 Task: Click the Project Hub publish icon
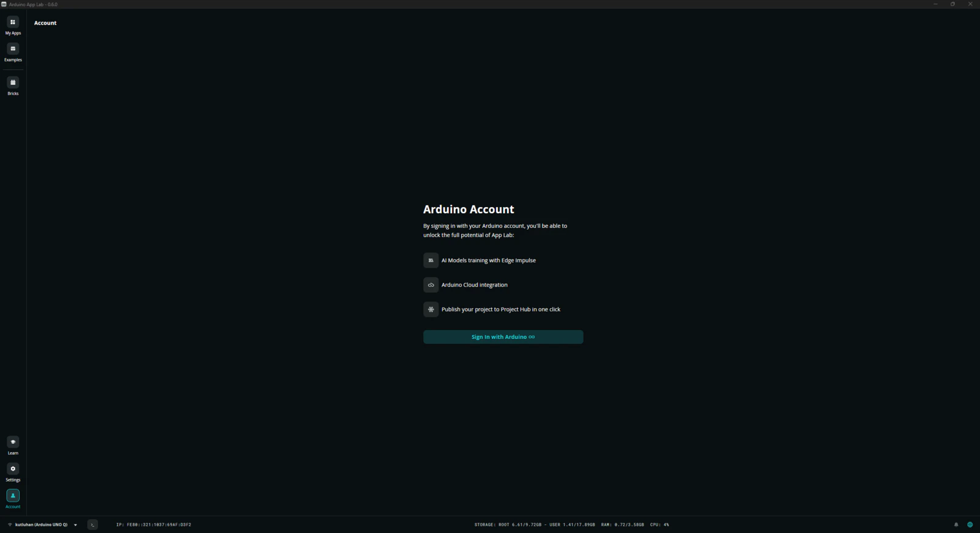[x=431, y=309]
